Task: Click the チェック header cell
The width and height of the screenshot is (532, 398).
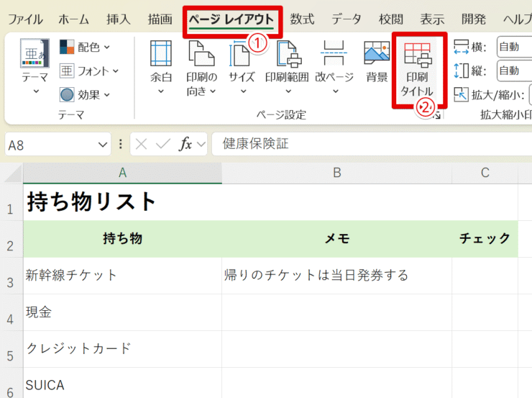Action: pyautogui.click(x=485, y=239)
